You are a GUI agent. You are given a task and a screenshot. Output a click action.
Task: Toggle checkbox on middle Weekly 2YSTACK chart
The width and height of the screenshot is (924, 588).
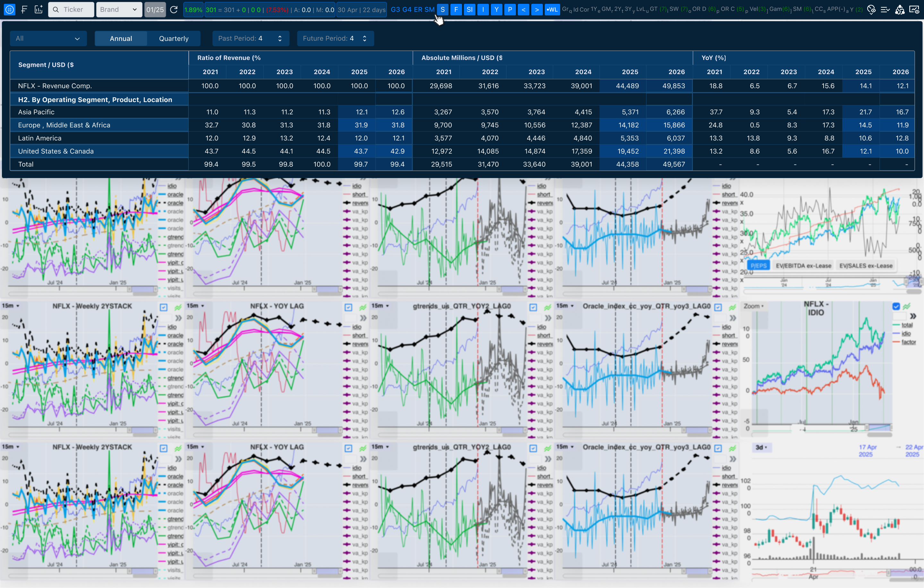coord(164,307)
